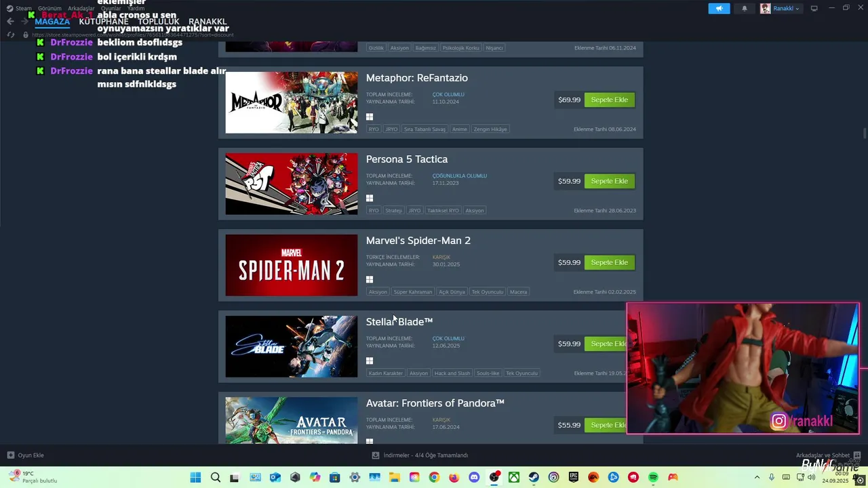Screen dimensions: 868x488
Task: Click KARIŞIK review for Spider-Man 2
Action: tap(441, 258)
